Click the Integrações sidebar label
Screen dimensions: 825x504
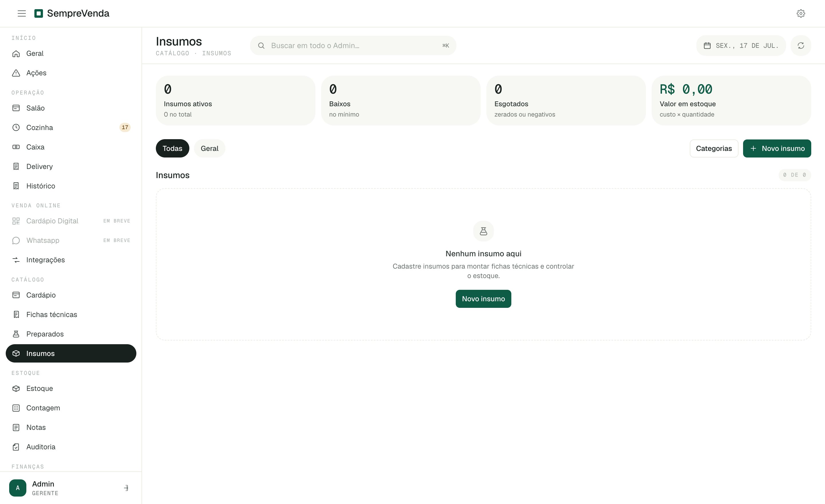pyautogui.click(x=46, y=260)
